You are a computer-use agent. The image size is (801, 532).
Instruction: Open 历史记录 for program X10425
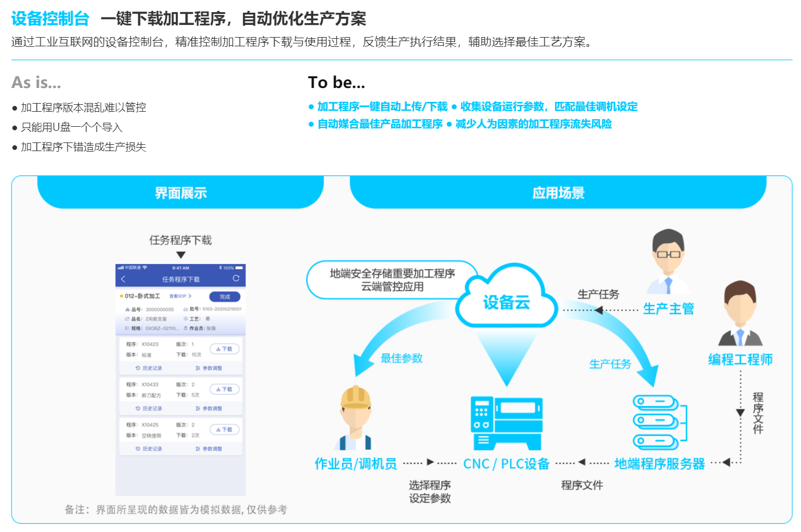coord(149,449)
